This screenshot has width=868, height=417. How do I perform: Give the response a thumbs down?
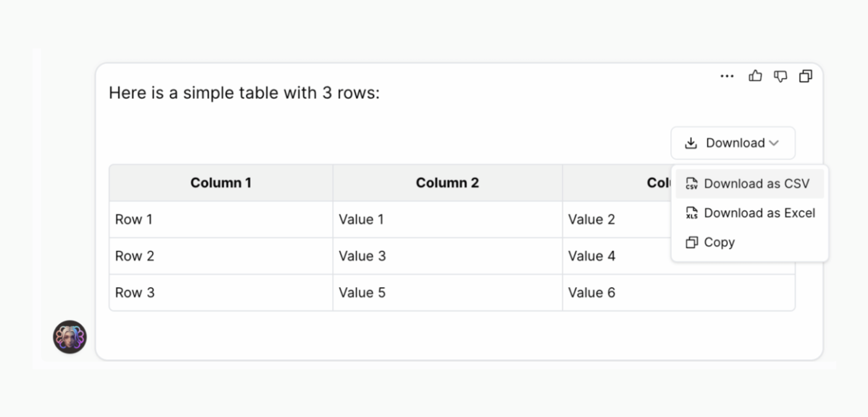pos(780,76)
